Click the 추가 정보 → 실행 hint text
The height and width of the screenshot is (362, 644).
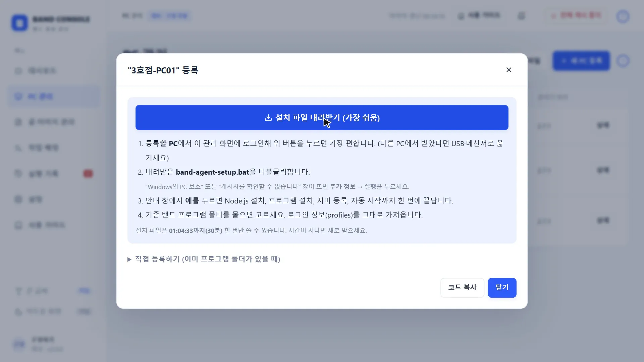pos(353,187)
